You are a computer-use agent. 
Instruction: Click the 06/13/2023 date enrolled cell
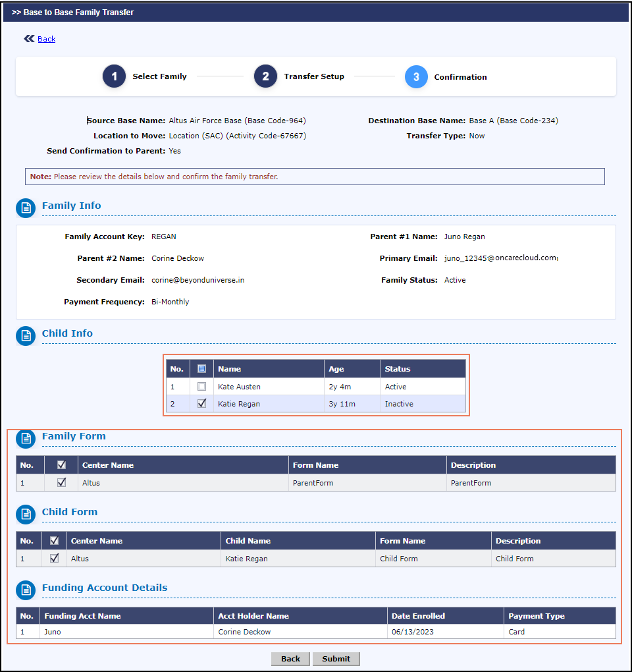pyautogui.click(x=445, y=632)
